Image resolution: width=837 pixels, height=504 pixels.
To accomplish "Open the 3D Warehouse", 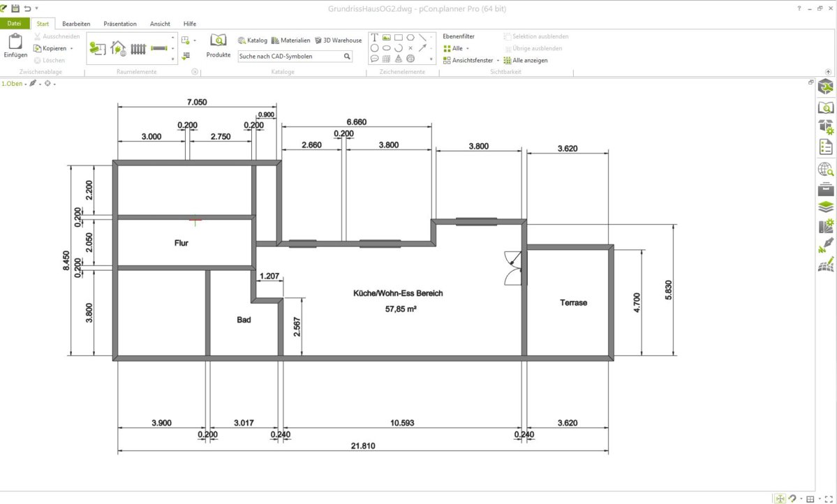I will point(339,40).
